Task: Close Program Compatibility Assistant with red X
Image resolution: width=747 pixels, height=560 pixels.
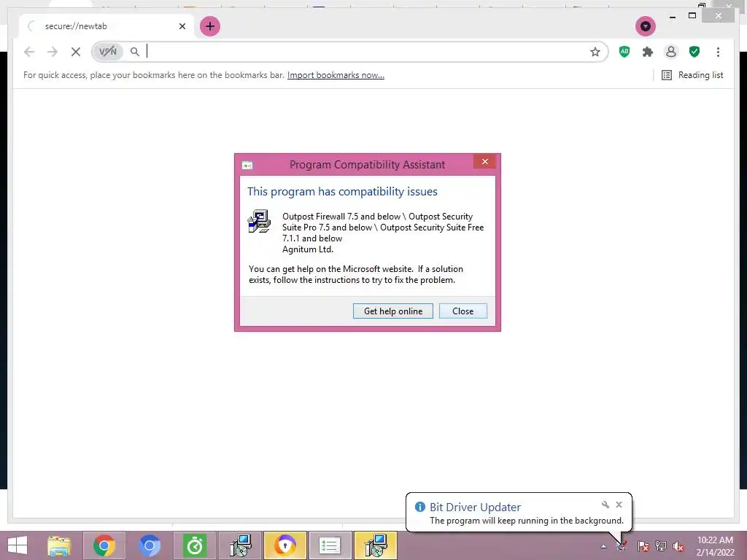Action: (x=484, y=162)
